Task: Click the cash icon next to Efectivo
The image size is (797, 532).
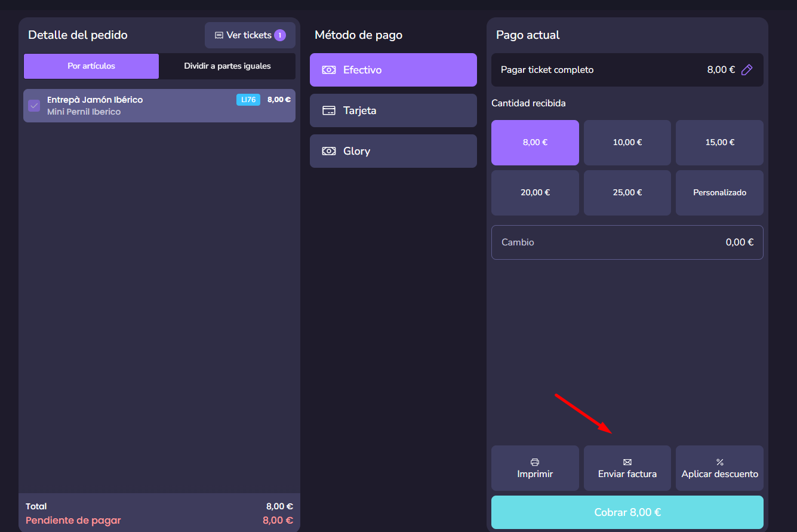Action: tap(328, 70)
